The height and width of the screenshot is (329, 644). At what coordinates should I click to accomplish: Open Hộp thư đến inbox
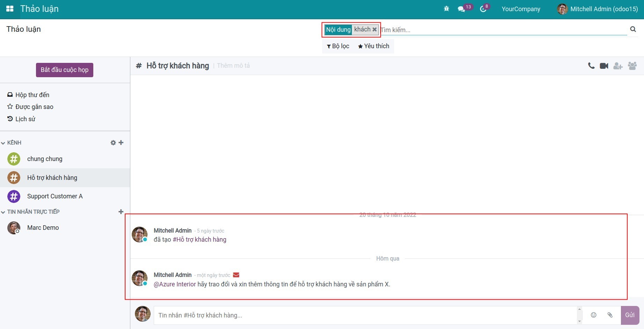click(x=32, y=95)
